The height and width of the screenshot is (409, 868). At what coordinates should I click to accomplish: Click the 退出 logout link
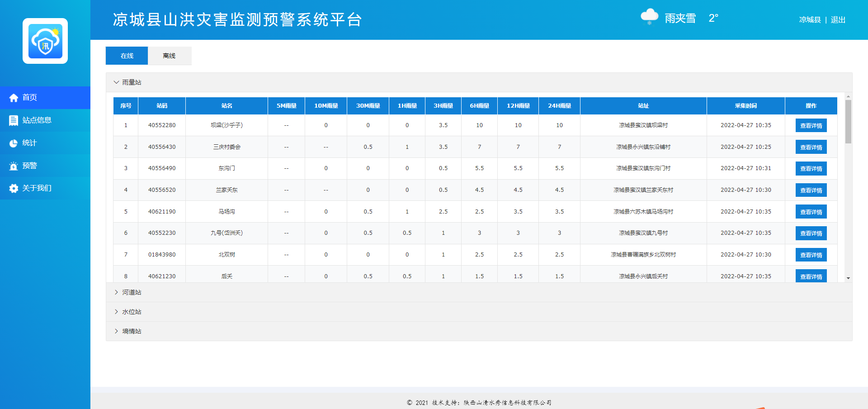[838, 20]
